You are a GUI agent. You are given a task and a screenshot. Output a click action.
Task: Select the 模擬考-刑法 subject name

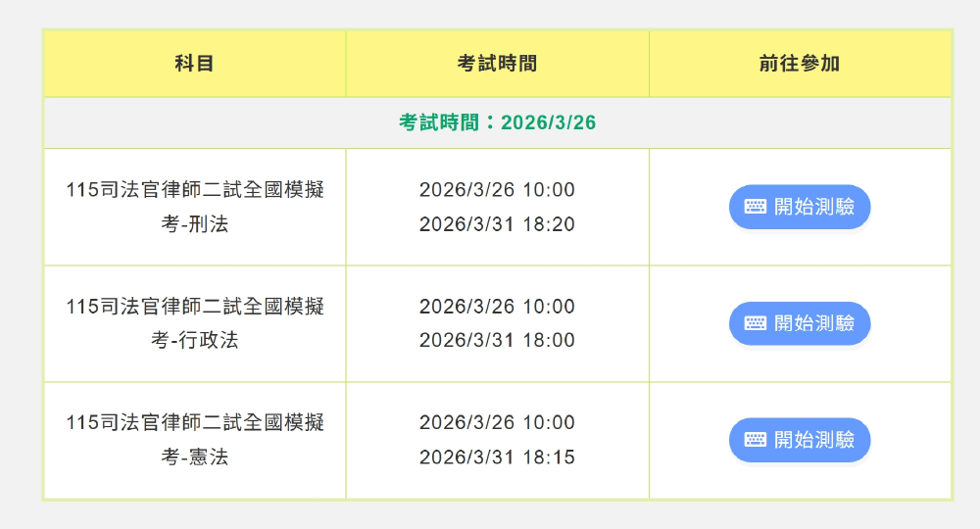tap(195, 207)
